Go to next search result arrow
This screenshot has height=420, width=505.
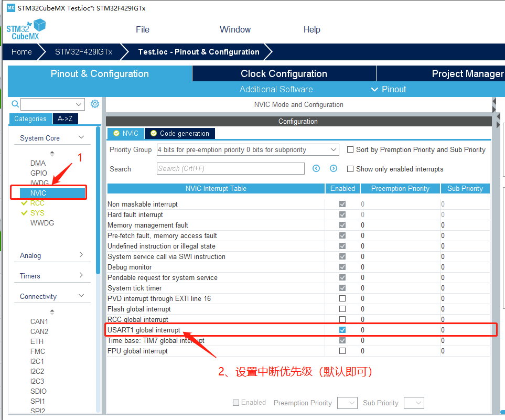pyautogui.click(x=334, y=168)
